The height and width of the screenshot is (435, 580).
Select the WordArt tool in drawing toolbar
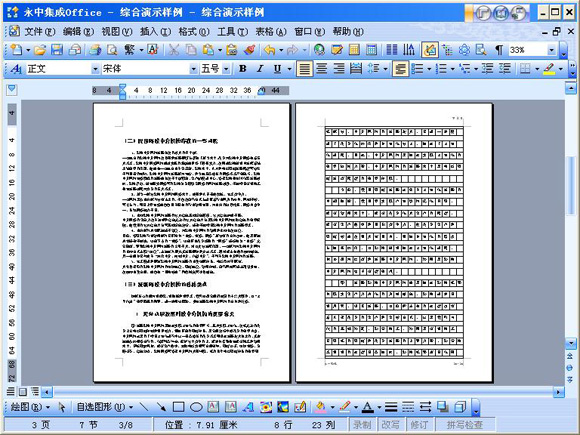tap(248, 407)
